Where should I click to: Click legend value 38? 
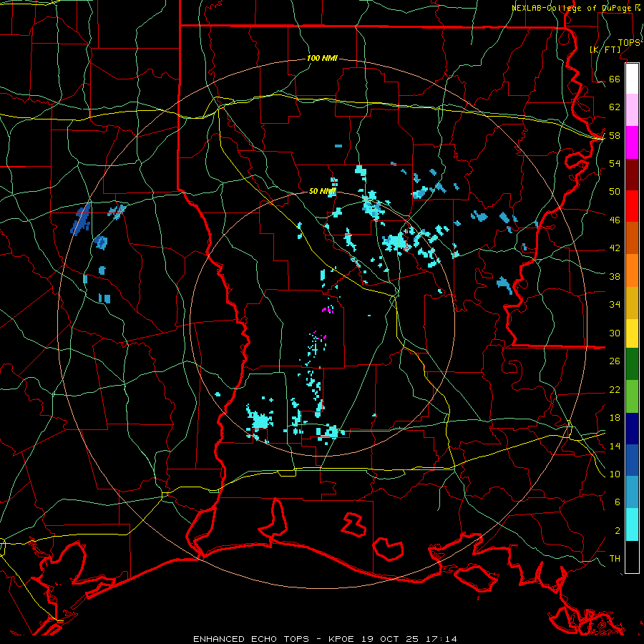point(615,276)
